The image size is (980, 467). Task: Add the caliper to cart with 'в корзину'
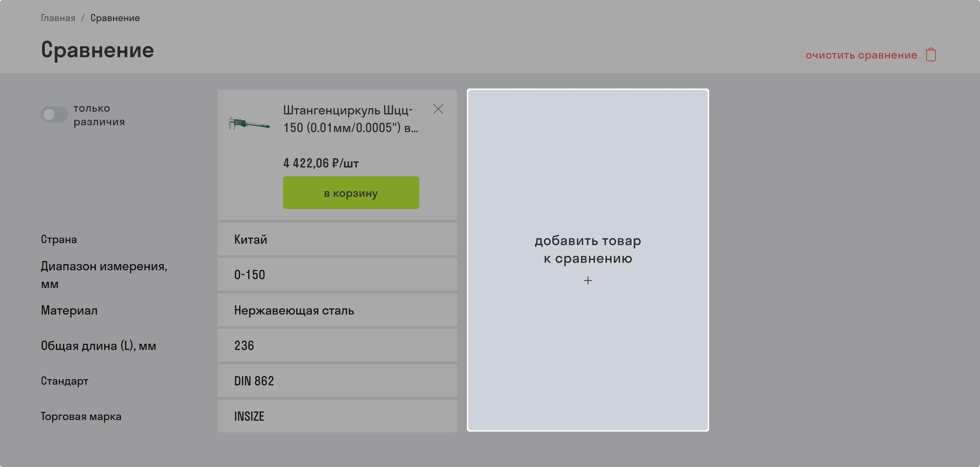[x=351, y=193]
